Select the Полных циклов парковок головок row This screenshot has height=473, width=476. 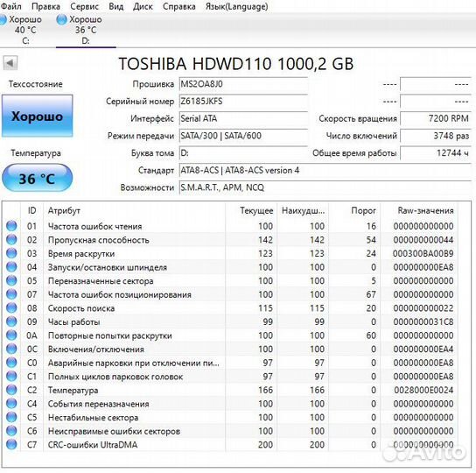click(230, 377)
